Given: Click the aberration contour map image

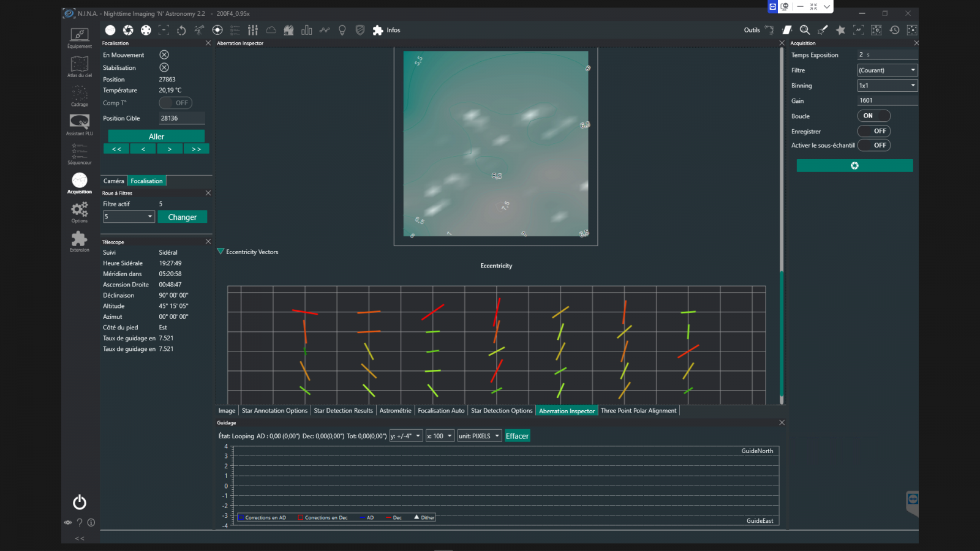Looking at the screenshot, I should point(496,144).
